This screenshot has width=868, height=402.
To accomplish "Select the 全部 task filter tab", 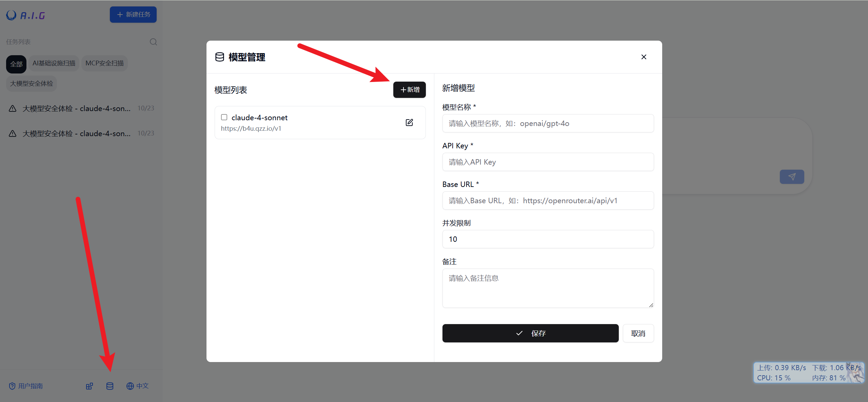I will tap(16, 64).
